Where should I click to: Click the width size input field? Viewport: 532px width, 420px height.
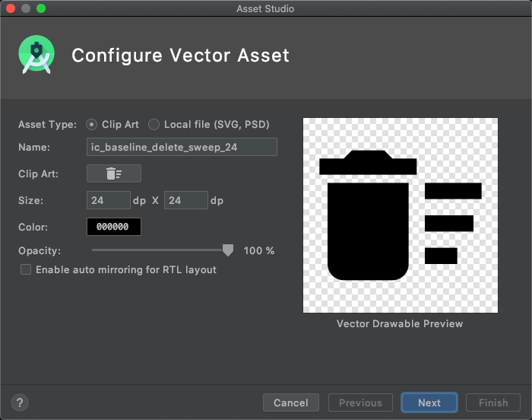click(x=108, y=200)
